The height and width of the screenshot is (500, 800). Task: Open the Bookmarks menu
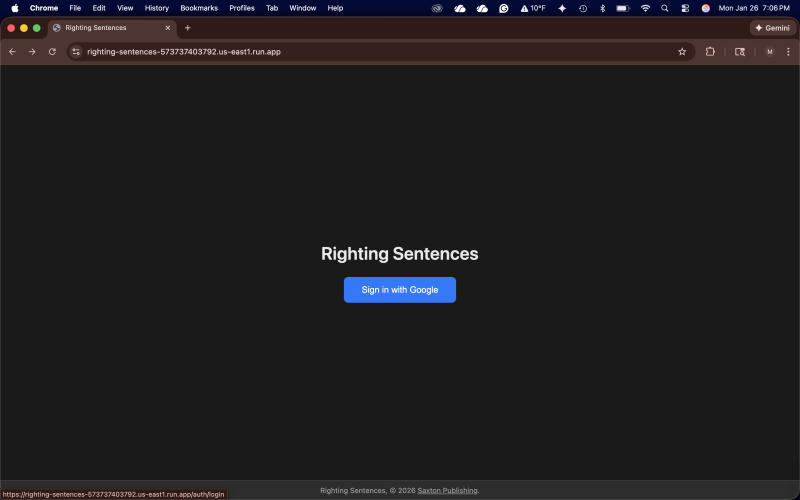click(x=199, y=8)
